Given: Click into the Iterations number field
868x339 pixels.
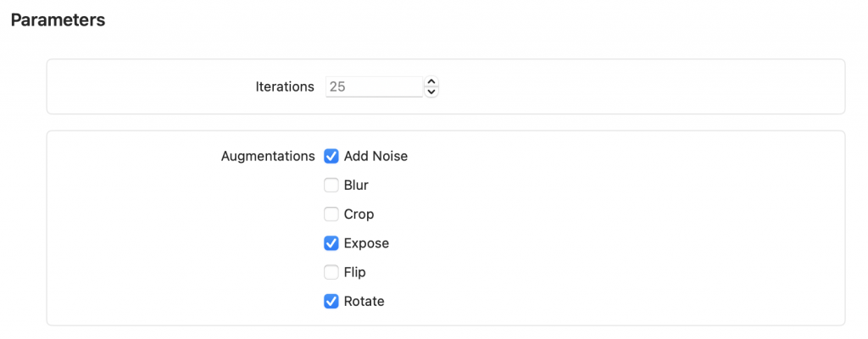Looking at the screenshot, I should (x=373, y=86).
